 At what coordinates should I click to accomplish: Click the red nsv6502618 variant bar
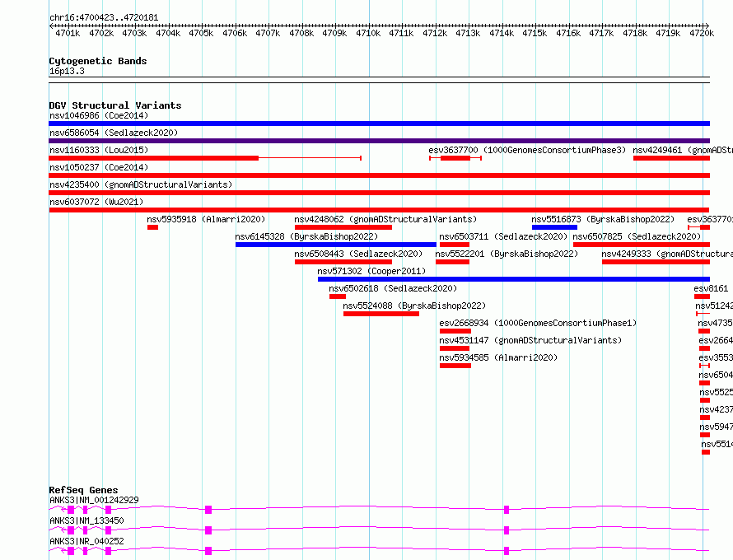[x=338, y=296]
